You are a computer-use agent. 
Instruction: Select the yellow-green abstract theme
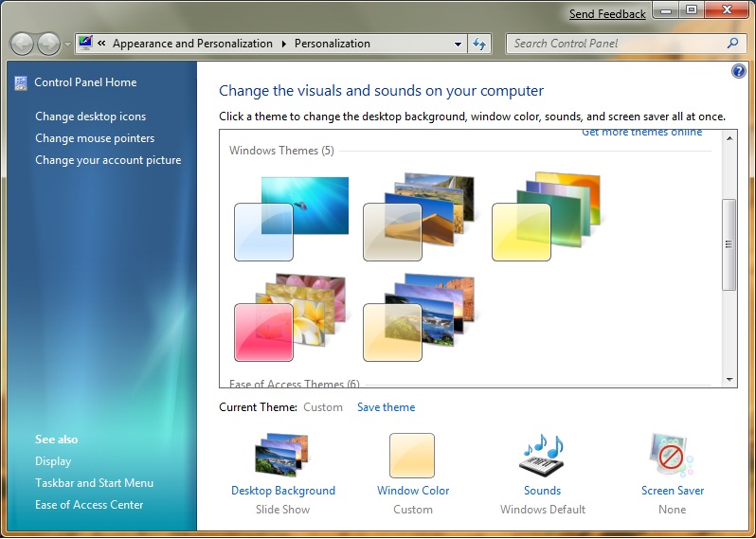546,216
